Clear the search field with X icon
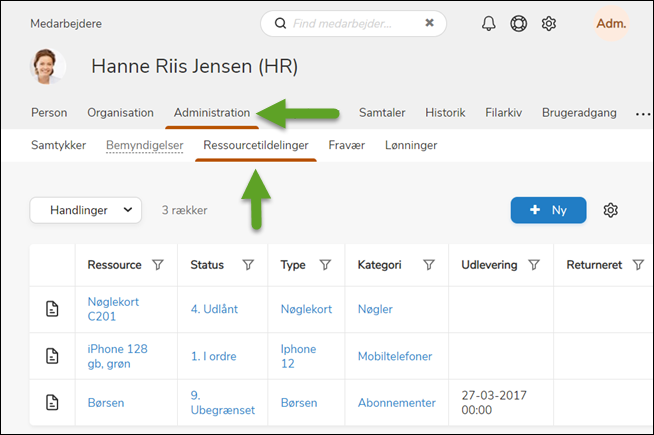Screen dimensions: 654x435 tap(429, 23)
